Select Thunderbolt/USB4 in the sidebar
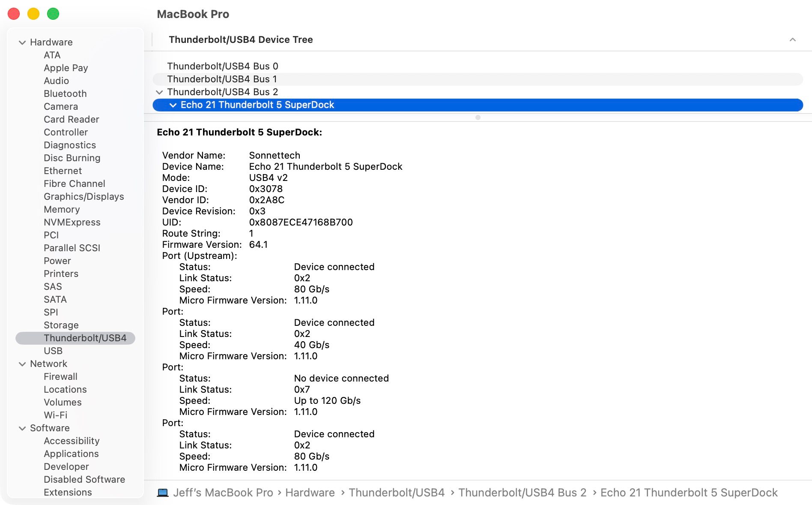 75,338
